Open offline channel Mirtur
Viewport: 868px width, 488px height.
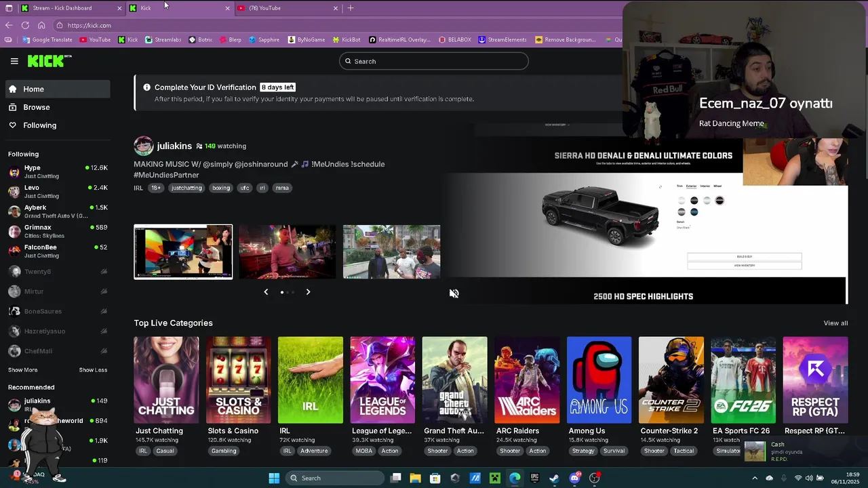[x=58, y=291]
